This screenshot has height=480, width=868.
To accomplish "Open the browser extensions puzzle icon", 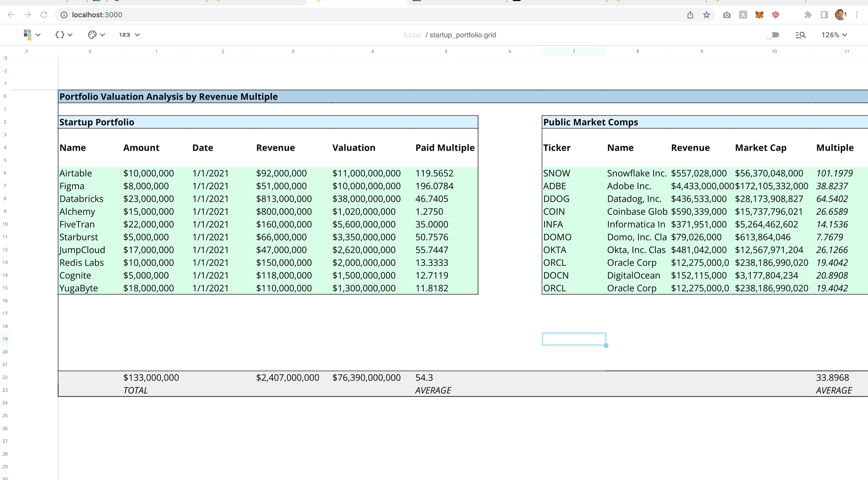I will (x=808, y=15).
